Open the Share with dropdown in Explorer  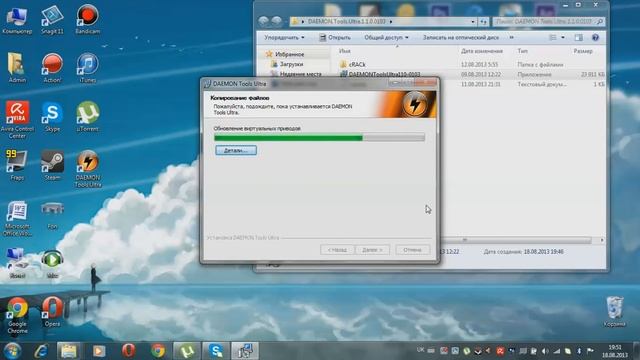coord(386,38)
